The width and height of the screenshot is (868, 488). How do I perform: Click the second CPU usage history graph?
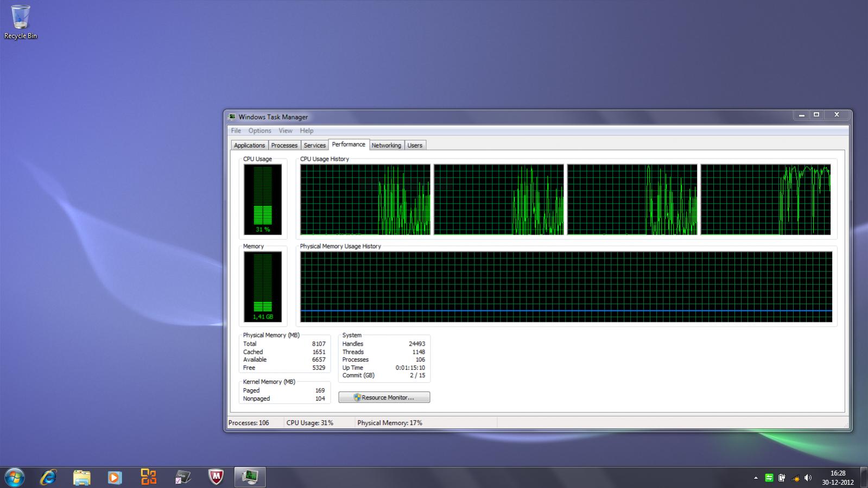499,200
